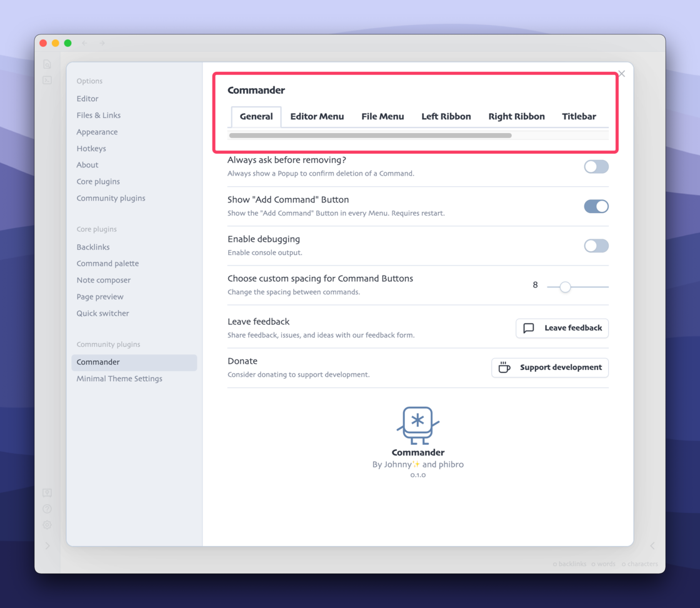This screenshot has height=608, width=700.
Task: Enable debugging toggle switch
Action: tap(596, 246)
